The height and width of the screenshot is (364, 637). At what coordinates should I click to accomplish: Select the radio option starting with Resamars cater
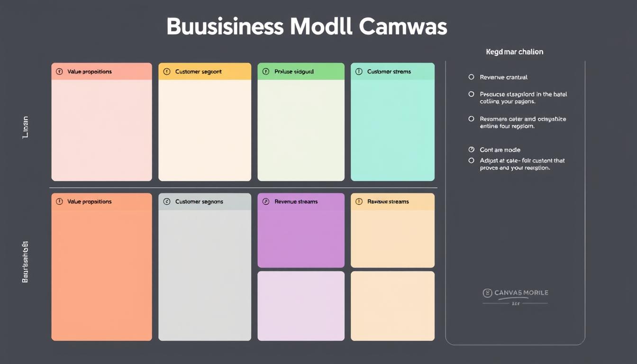(471, 119)
